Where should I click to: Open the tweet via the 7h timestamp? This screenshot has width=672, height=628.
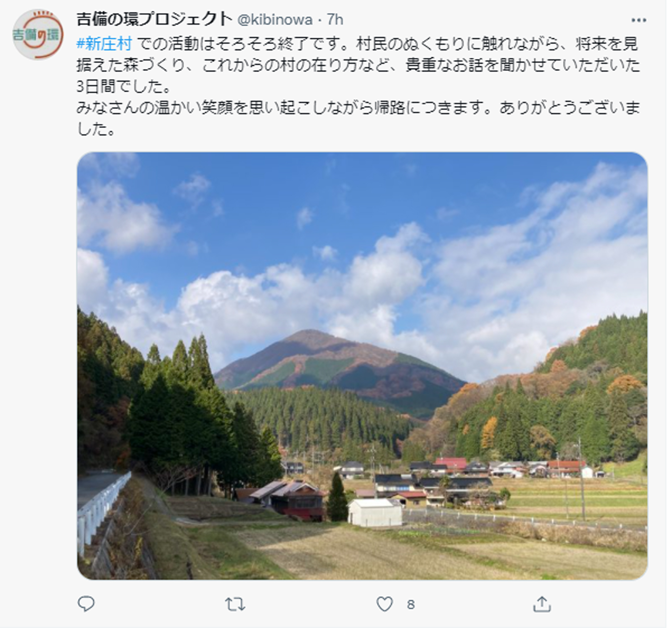(x=335, y=20)
